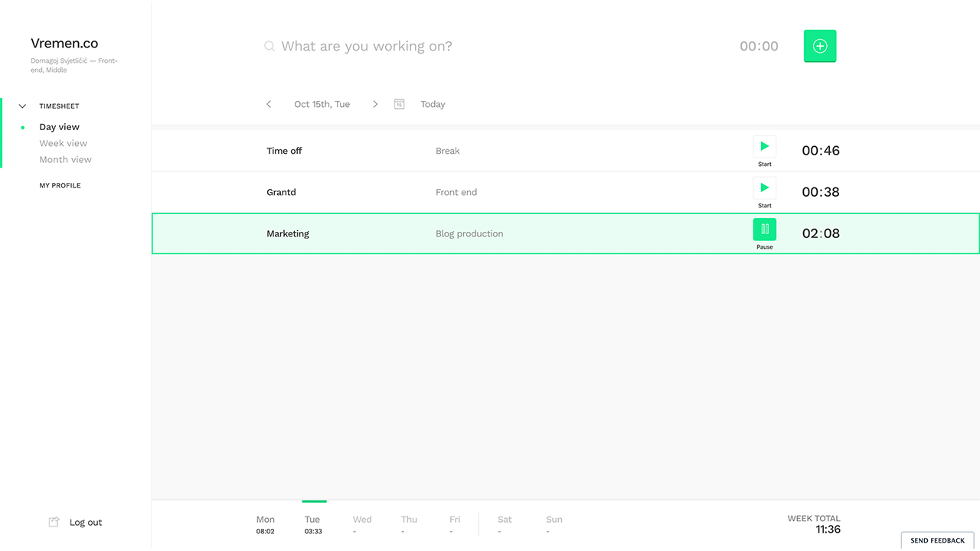Viewport: 980px width, 551px height.
Task: Click the Today link
Action: click(x=432, y=103)
